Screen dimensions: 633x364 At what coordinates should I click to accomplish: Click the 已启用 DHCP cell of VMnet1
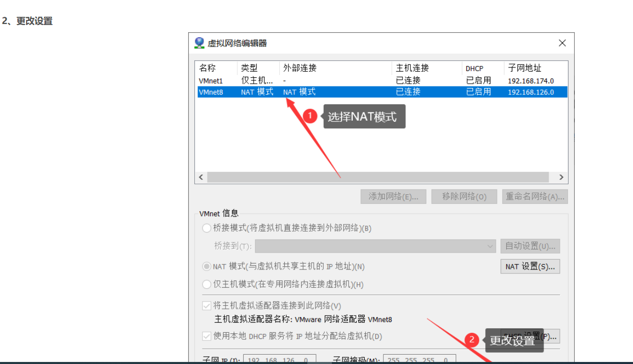pos(479,80)
